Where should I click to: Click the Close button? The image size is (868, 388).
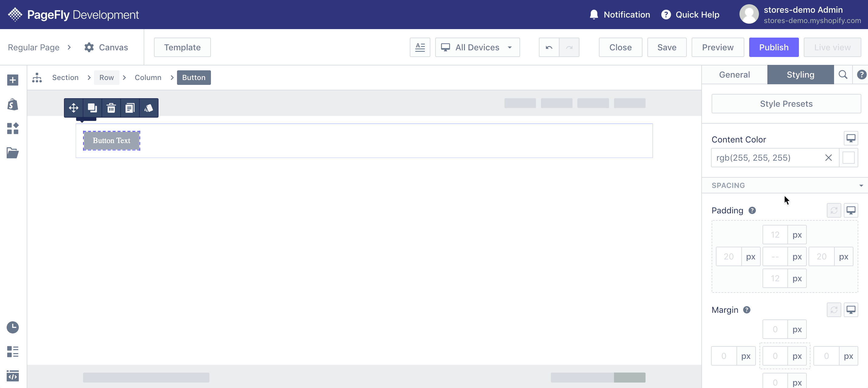point(620,47)
